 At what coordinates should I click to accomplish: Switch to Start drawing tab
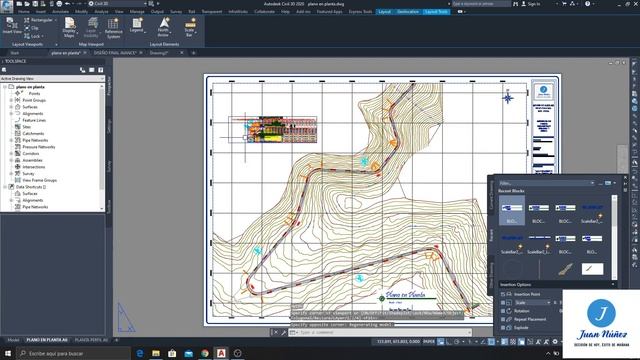click(x=15, y=53)
